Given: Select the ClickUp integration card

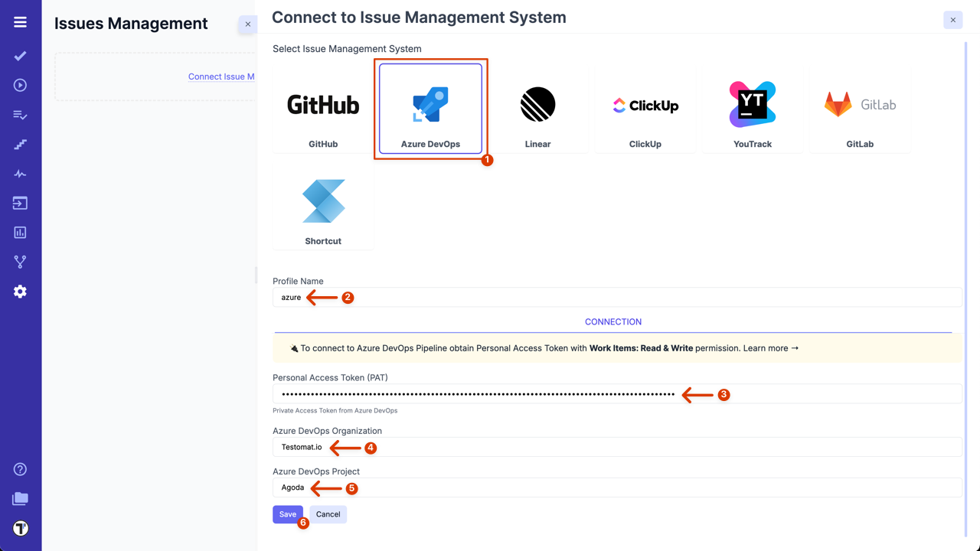Looking at the screenshot, I should click(645, 109).
